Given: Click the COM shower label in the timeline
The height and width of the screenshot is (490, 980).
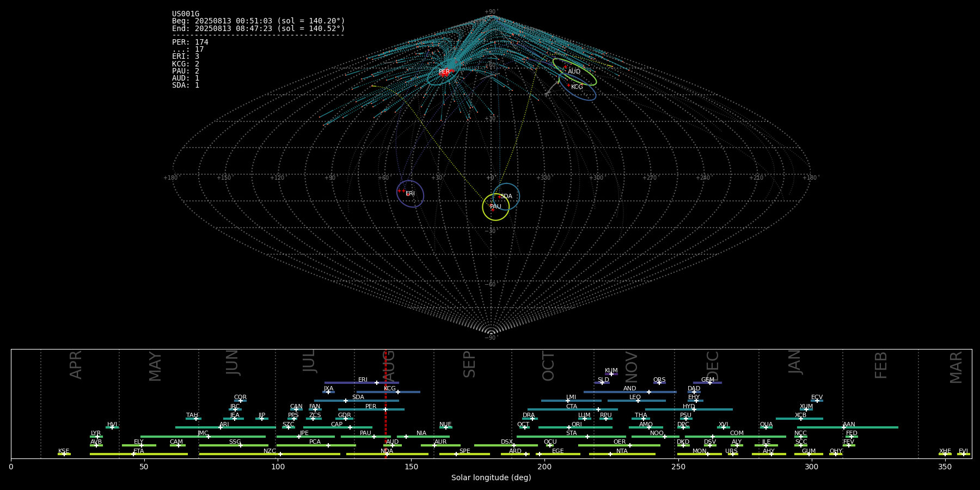Looking at the screenshot, I should (x=737, y=433).
